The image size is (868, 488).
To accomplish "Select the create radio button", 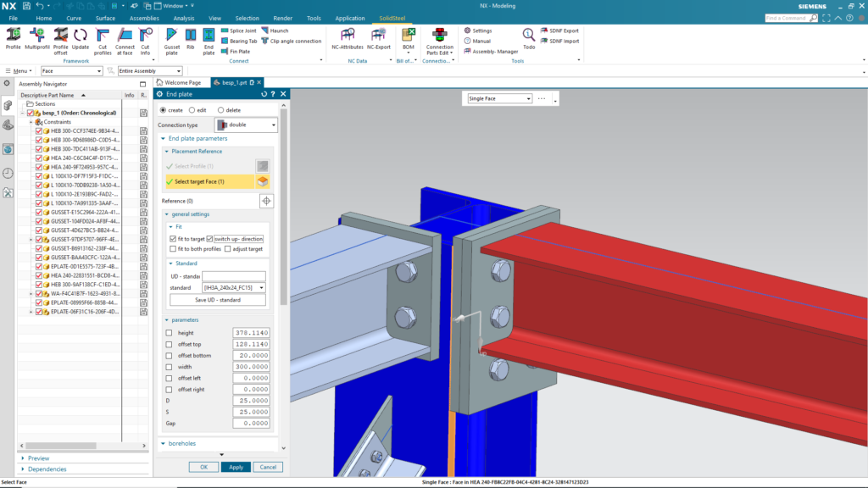I will tap(164, 110).
